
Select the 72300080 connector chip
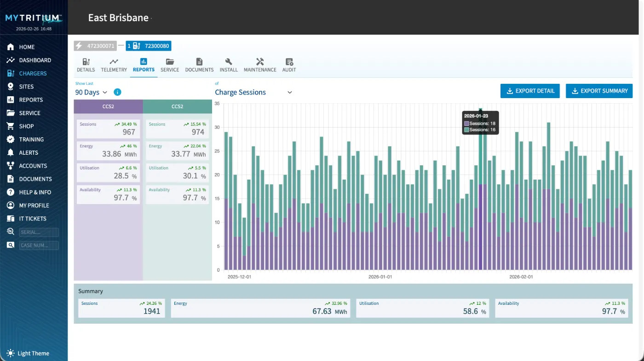(149, 46)
